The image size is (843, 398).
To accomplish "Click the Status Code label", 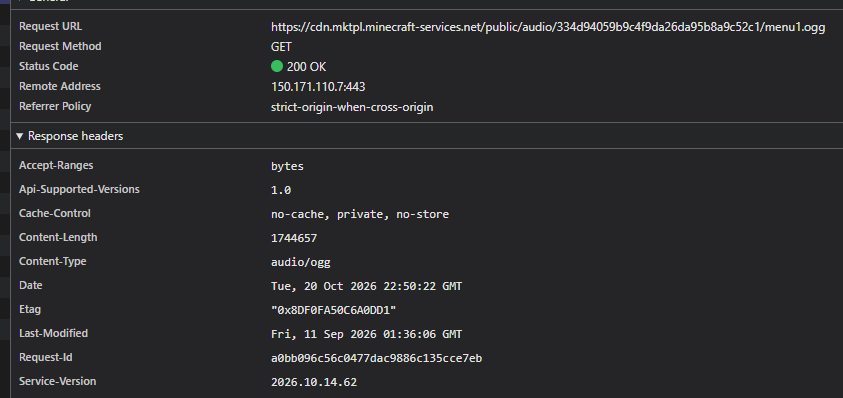I will (48, 66).
